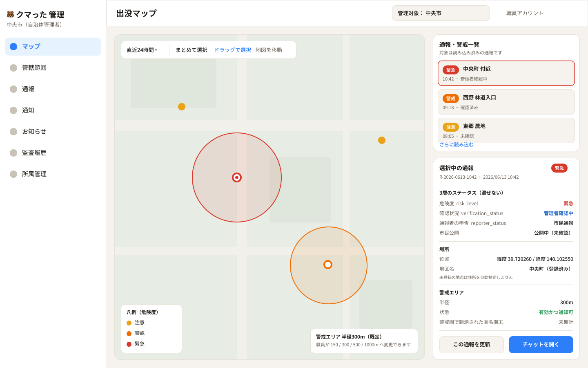Click the 出没マップ page title
The image size is (588, 368).
pyautogui.click(x=136, y=13)
